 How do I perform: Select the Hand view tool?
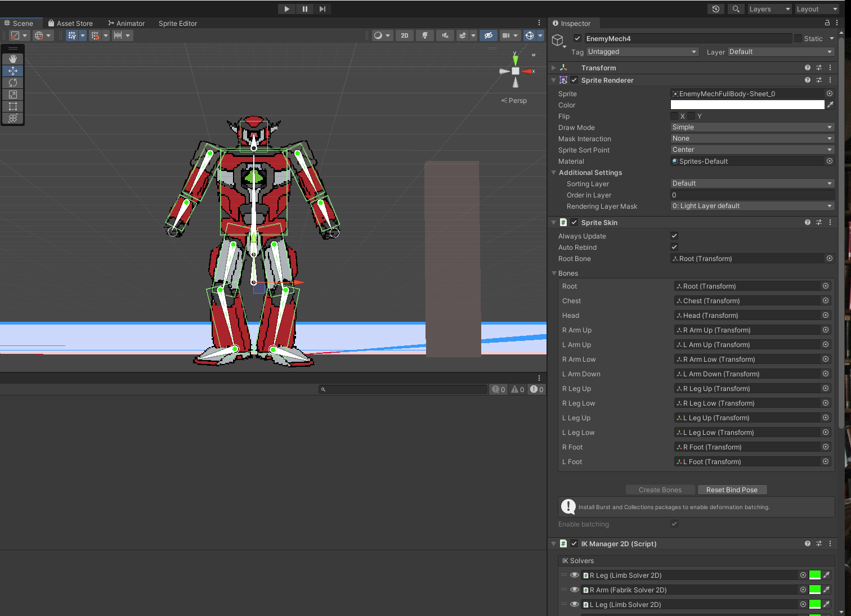pyautogui.click(x=12, y=59)
